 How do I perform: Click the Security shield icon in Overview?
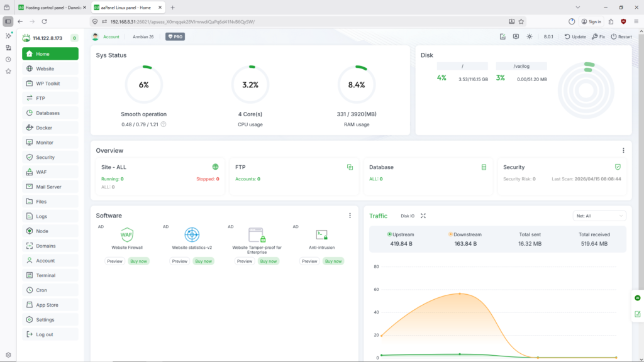click(618, 167)
